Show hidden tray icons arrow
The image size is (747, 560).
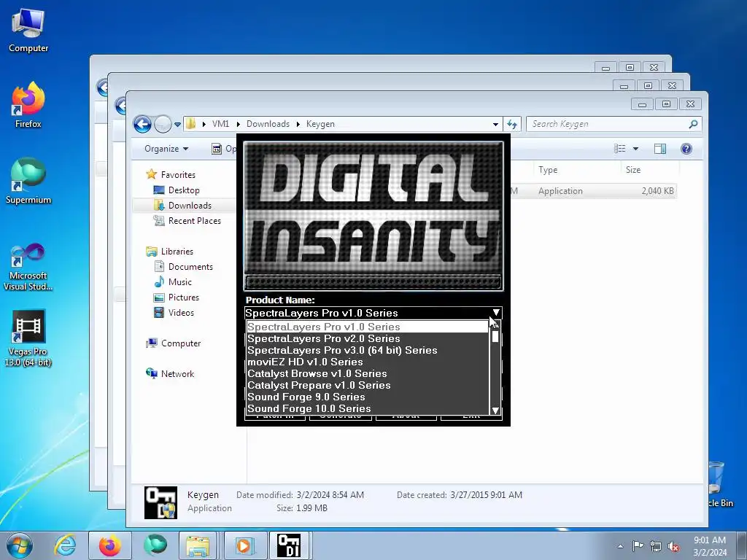(620, 546)
